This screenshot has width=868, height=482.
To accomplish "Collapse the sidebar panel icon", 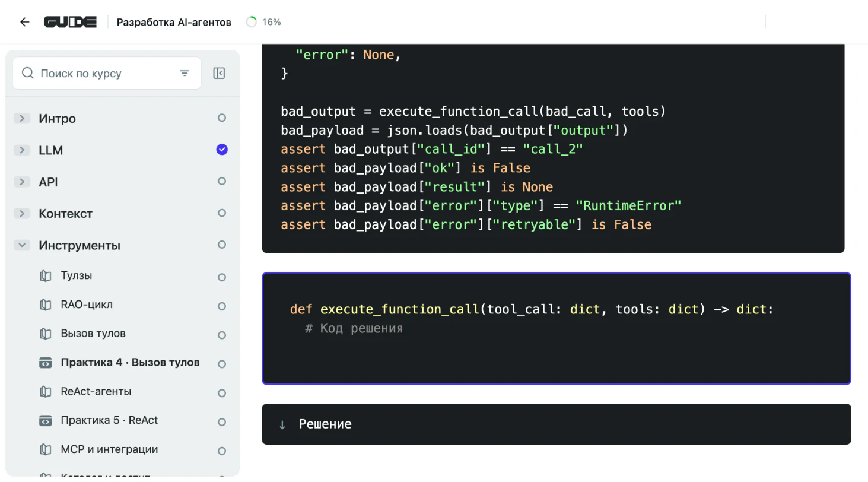I will (x=219, y=74).
